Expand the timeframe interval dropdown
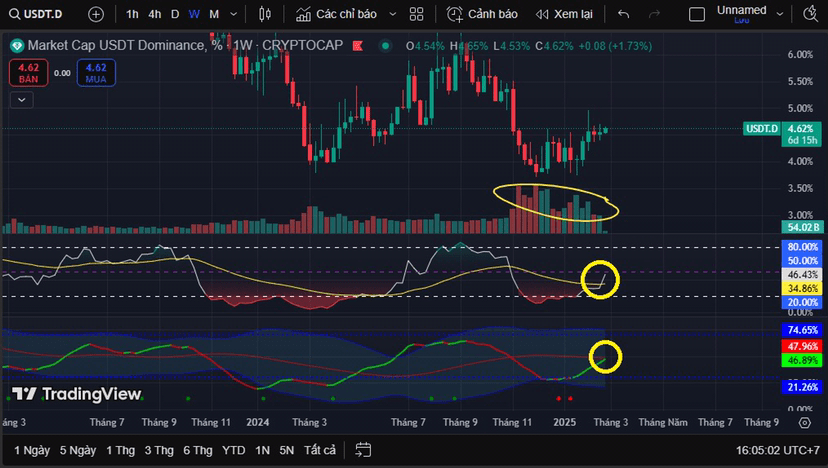 [x=233, y=14]
